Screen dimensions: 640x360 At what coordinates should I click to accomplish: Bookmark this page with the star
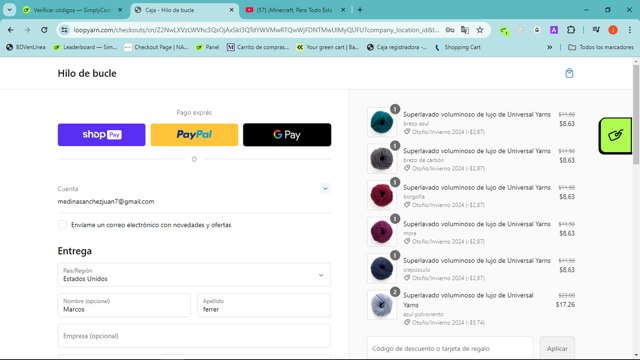(x=480, y=30)
